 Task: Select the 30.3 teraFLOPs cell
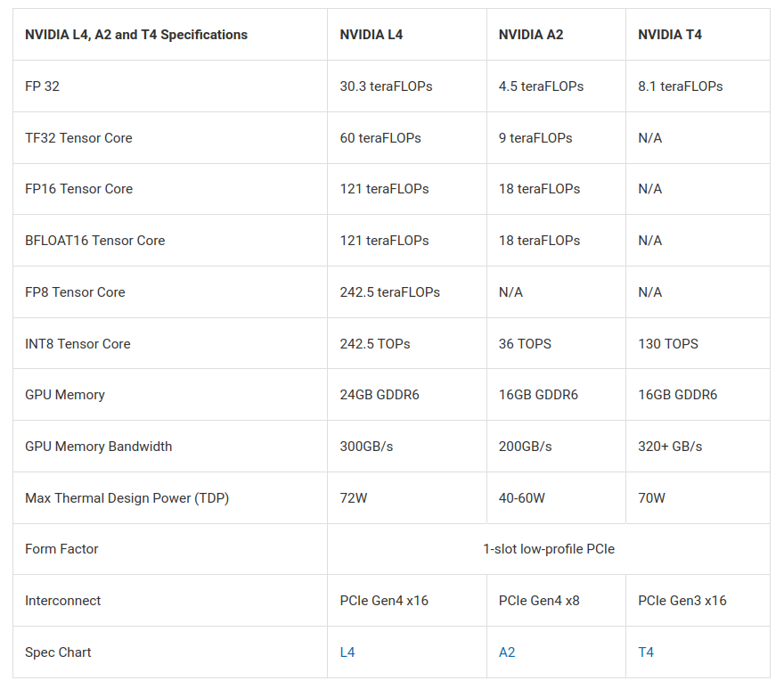pos(386,86)
